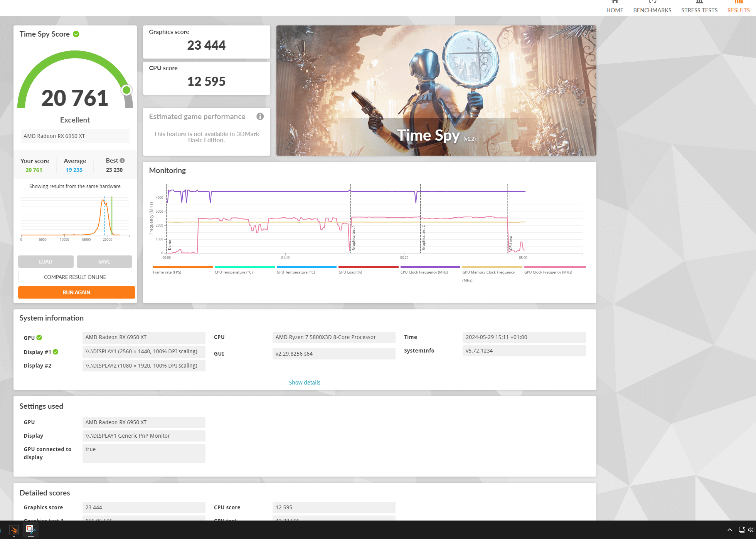Click the Settings used GPU value field
This screenshot has height=539, width=756.
tap(144, 422)
